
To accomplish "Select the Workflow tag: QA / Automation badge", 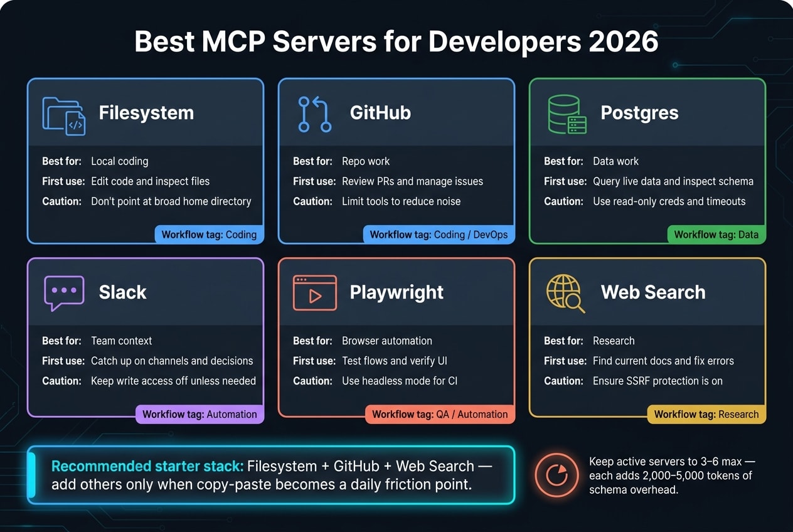I will tap(440, 414).
